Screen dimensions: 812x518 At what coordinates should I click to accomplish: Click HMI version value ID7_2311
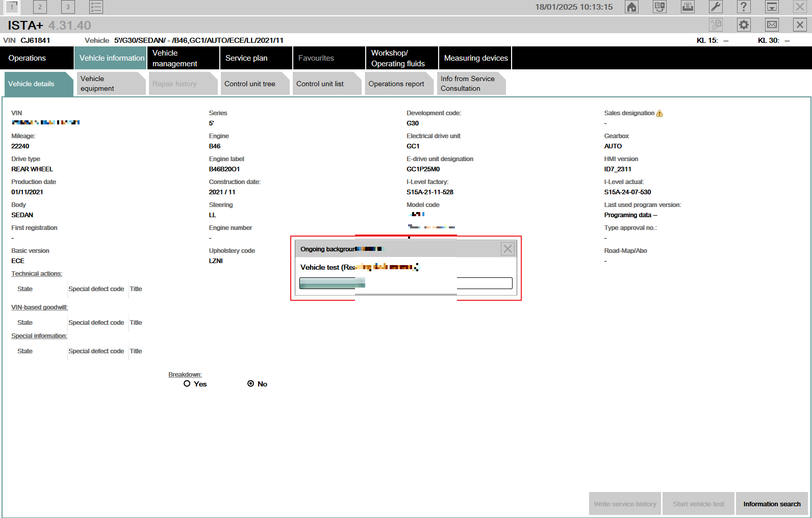(618, 169)
